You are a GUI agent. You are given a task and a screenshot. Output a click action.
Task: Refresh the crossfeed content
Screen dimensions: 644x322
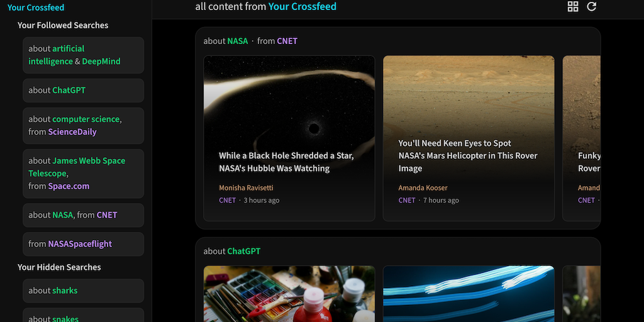[x=591, y=6]
